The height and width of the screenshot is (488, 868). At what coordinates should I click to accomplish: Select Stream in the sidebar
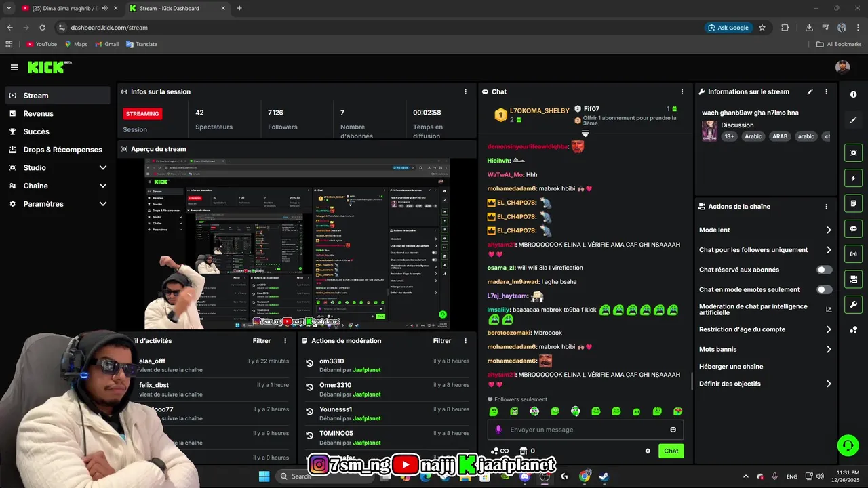point(58,96)
